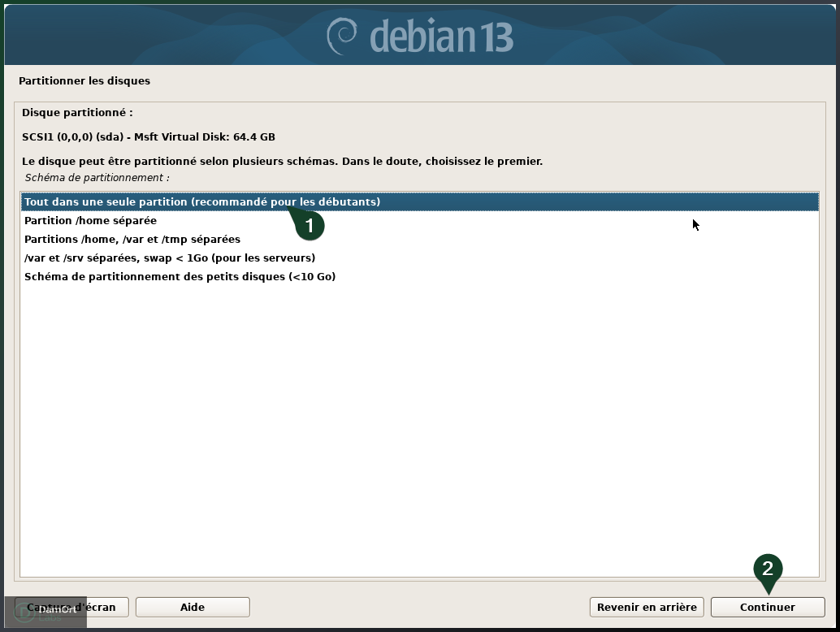Click the Debian 13 swirl logo
The height and width of the screenshot is (632, 840).
[x=344, y=33]
